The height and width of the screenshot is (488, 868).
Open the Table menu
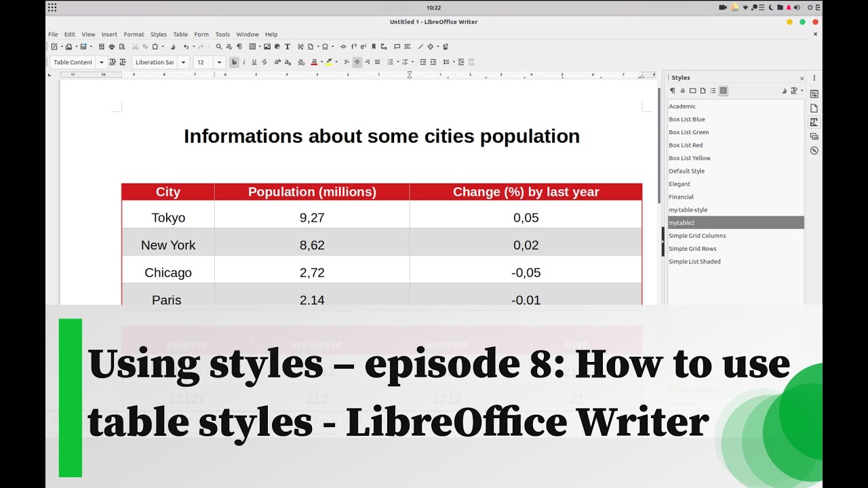coord(180,35)
